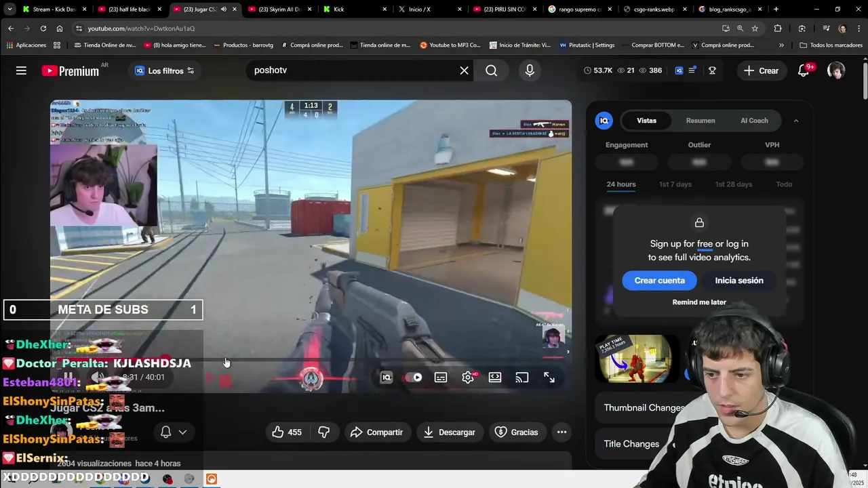The height and width of the screenshot is (488, 868).
Task: Click vidIQ logo in analytics panel
Action: [604, 121]
